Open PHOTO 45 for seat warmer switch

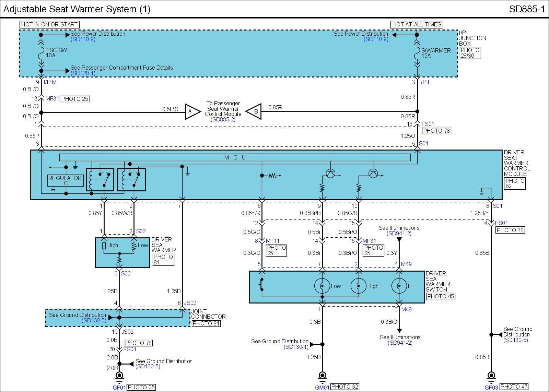click(x=440, y=296)
